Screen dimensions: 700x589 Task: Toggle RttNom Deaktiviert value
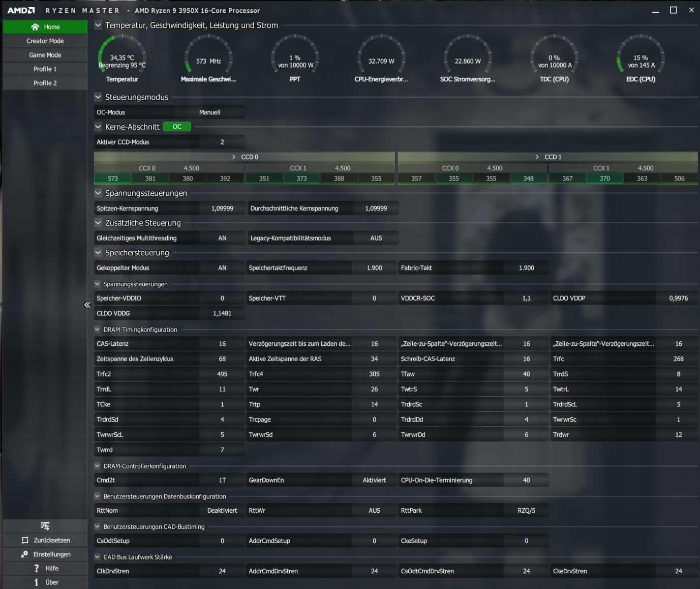click(222, 511)
